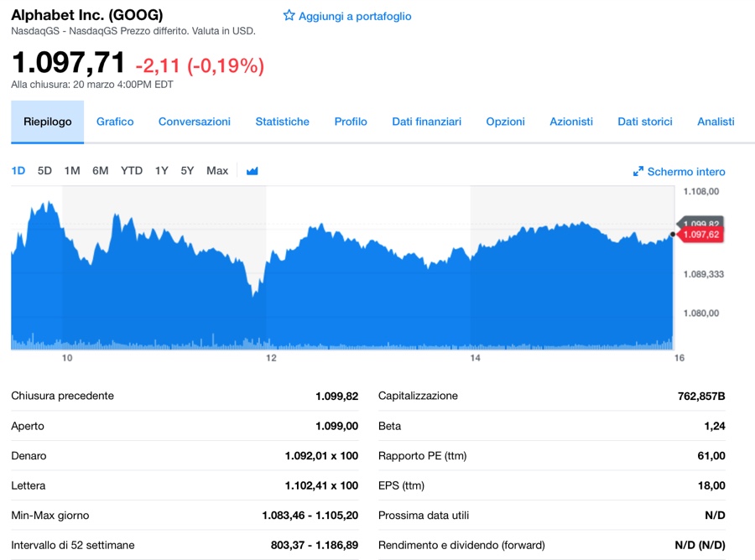Switch chart to 1M range

click(72, 171)
